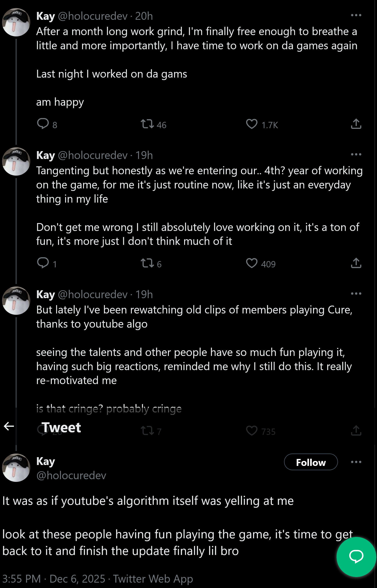Screen dimensions: 377x588
Task: Like the tweet with 735 likes
Action: pos(252,431)
